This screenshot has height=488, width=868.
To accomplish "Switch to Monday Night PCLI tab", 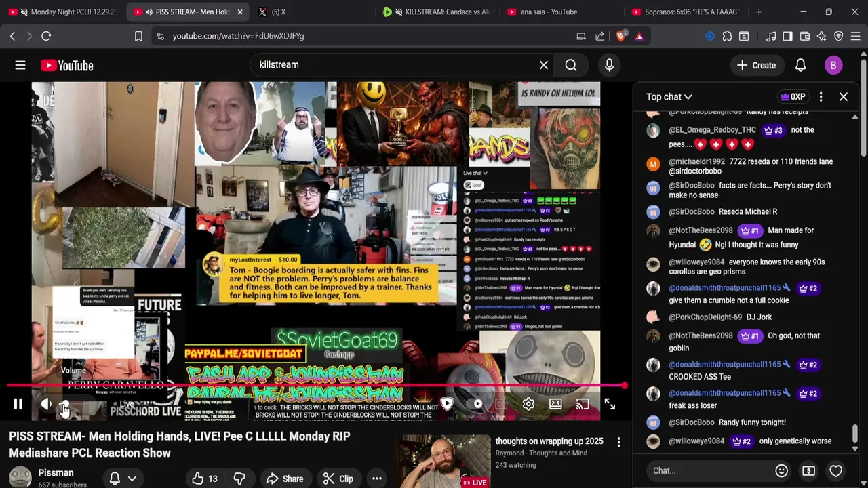I will pyautogui.click(x=64, y=12).
